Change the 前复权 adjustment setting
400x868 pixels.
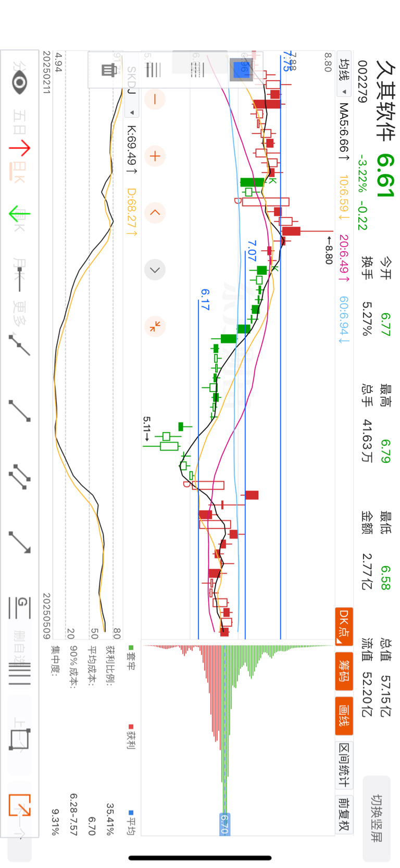point(344,814)
